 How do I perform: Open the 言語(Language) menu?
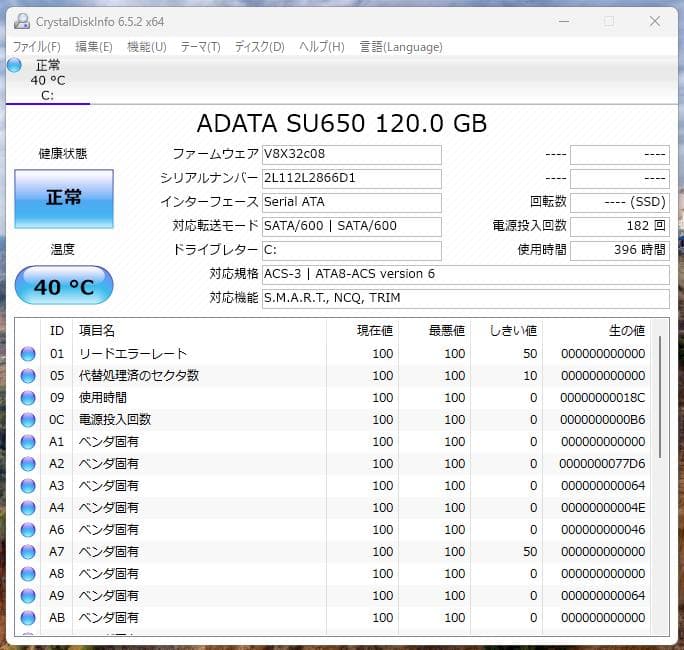click(401, 47)
